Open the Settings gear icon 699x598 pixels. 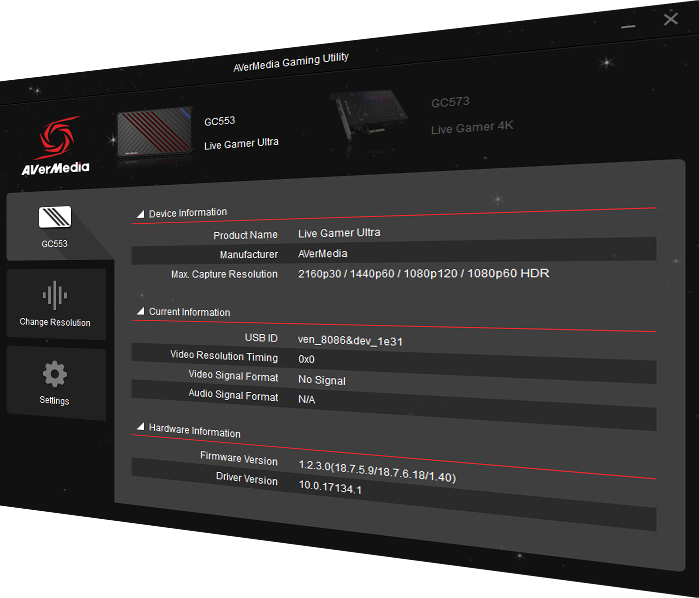(x=55, y=374)
